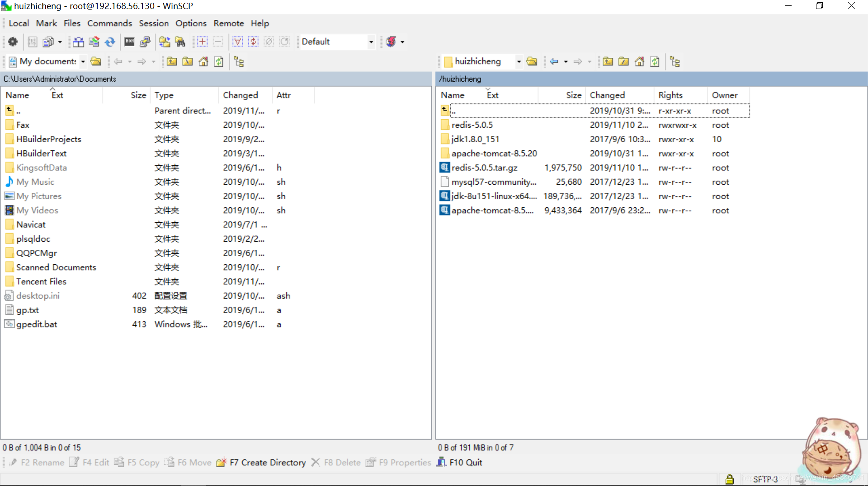Click the Find Files binoculars icon

[180, 42]
